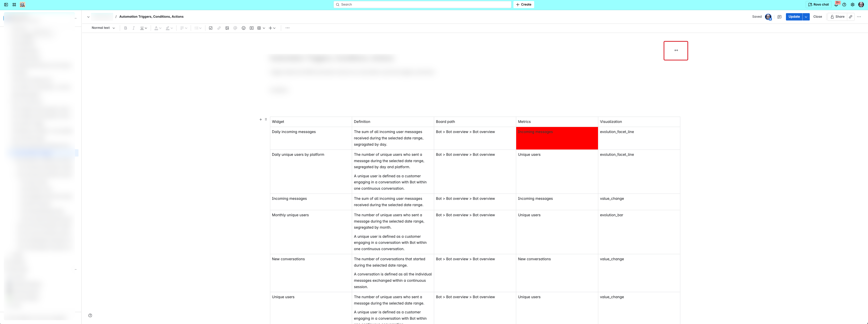Image resolution: width=868 pixels, height=324 pixels.
Task: Mention a teammate with the @ icon
Action: pyautogui.click(x=236, y=28)
